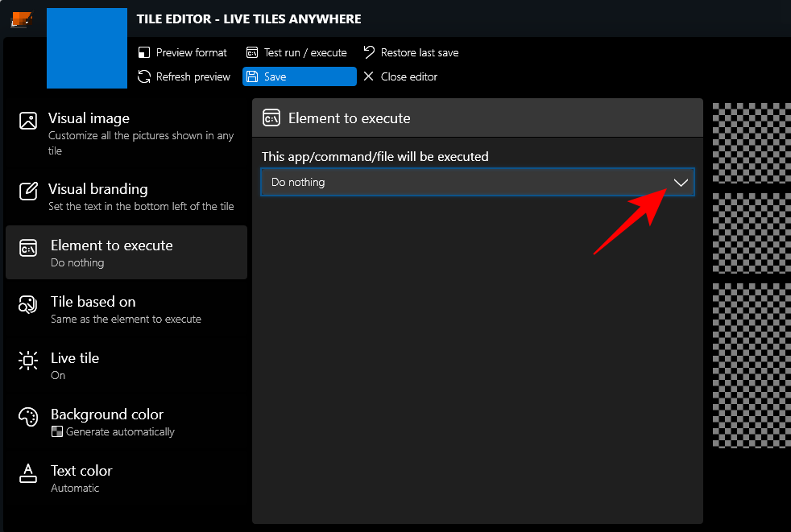Click the Refresh preview circular arrow icon
The height and width of the screenshot is (532, 791).
coord(144,77)
